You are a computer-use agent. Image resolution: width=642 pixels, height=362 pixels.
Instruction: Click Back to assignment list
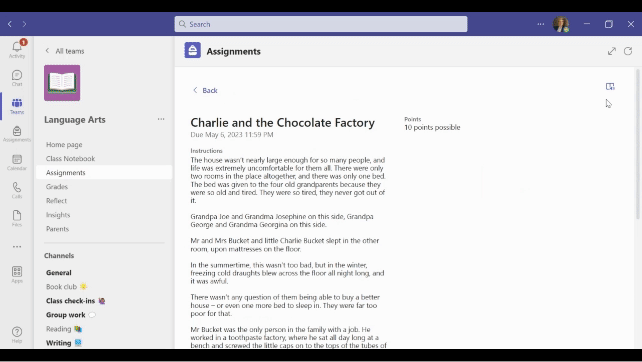click(x=205, y=90)
